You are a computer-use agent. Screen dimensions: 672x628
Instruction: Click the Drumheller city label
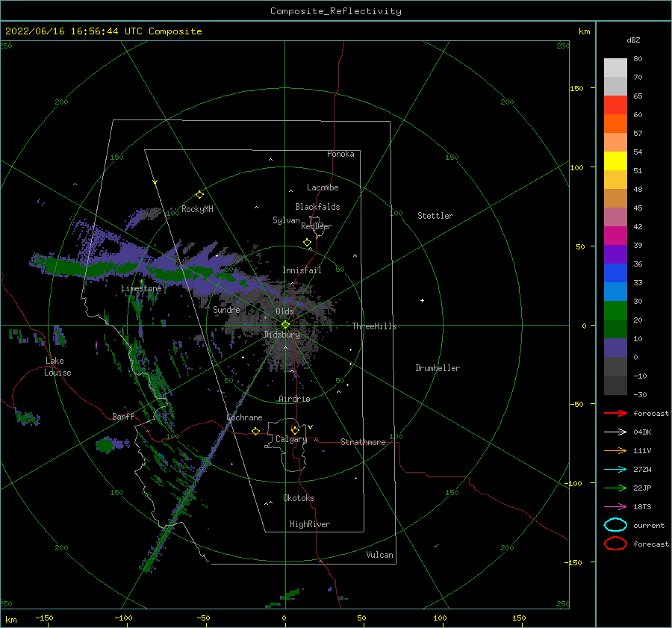coord(438,368)
